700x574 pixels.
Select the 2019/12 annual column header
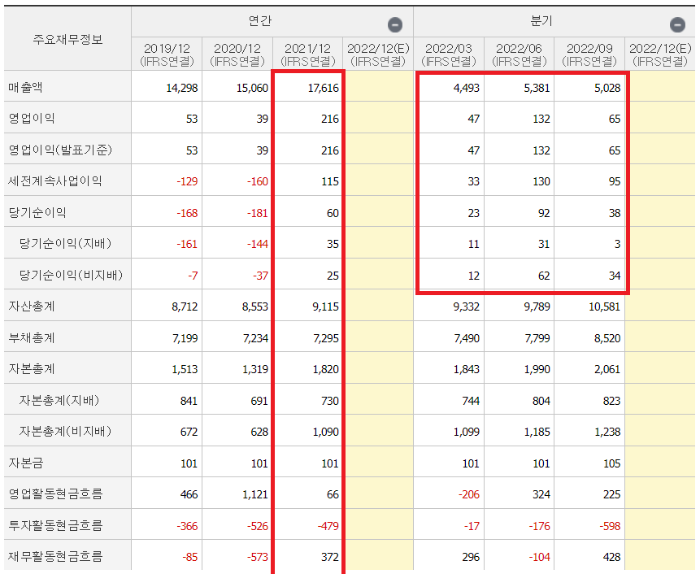click(167, 54)
